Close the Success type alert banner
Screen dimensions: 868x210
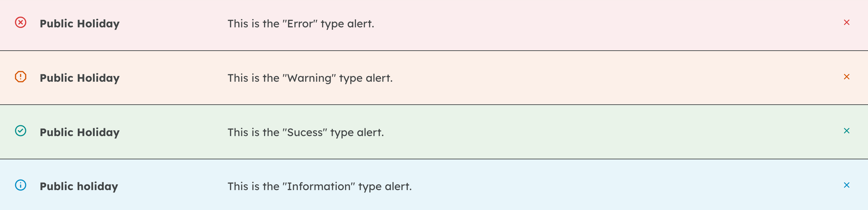[846, 131]
